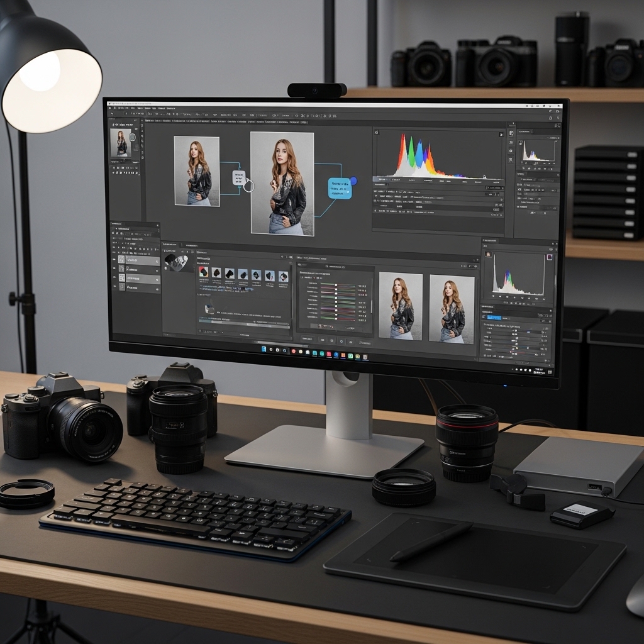Viewport: 644px width, 644px height.
Task: Collapse the layers panel using its header arrows
Action: point(157,225)
